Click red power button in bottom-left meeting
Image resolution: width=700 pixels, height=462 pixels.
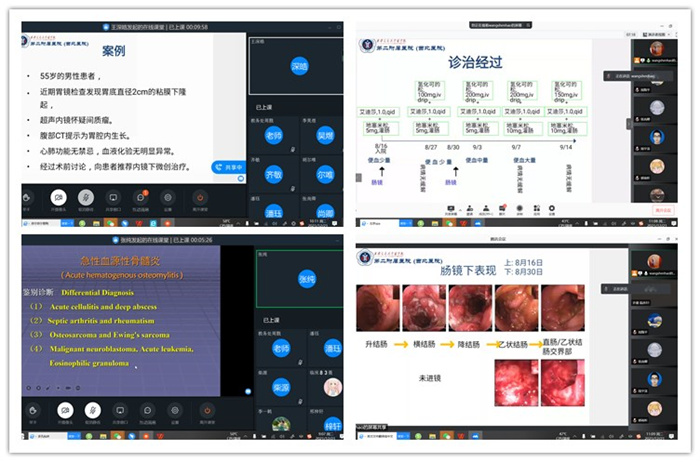(x=208, y=409)
